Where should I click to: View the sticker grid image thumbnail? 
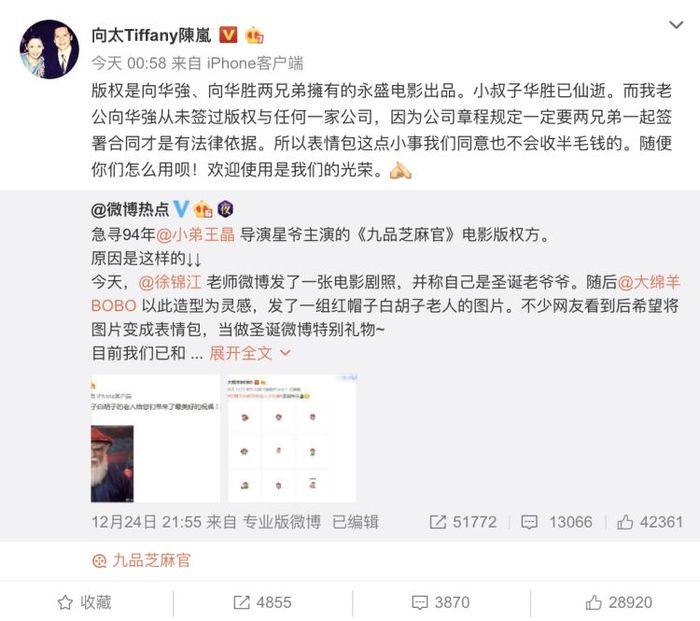click(292, 438)
